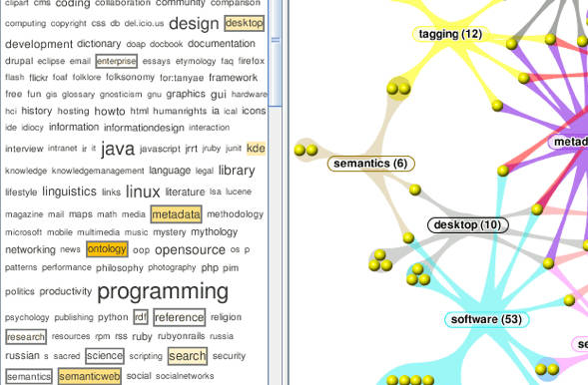Select the boxed enterprise tag
Screen dimensions: 588x385
(x=116, y=61)
